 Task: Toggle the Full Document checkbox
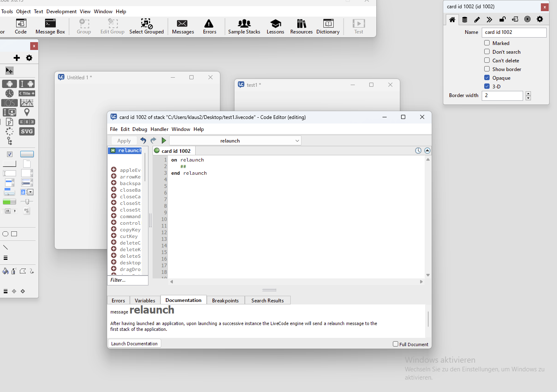tap(395, 344)
